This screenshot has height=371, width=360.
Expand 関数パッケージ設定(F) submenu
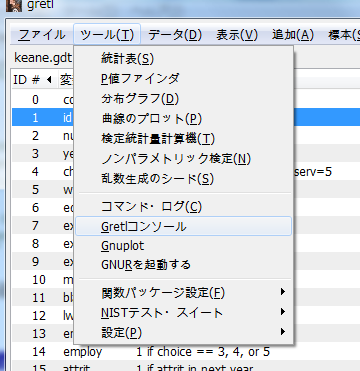point(183,293)
